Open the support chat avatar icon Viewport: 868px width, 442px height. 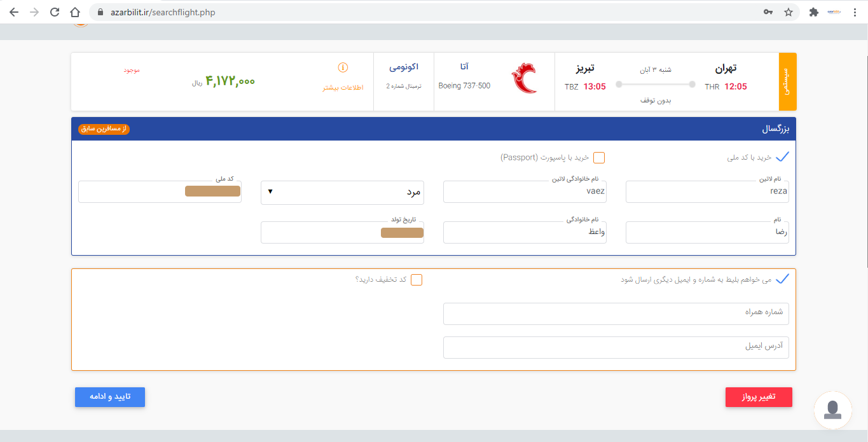(832, 410)
